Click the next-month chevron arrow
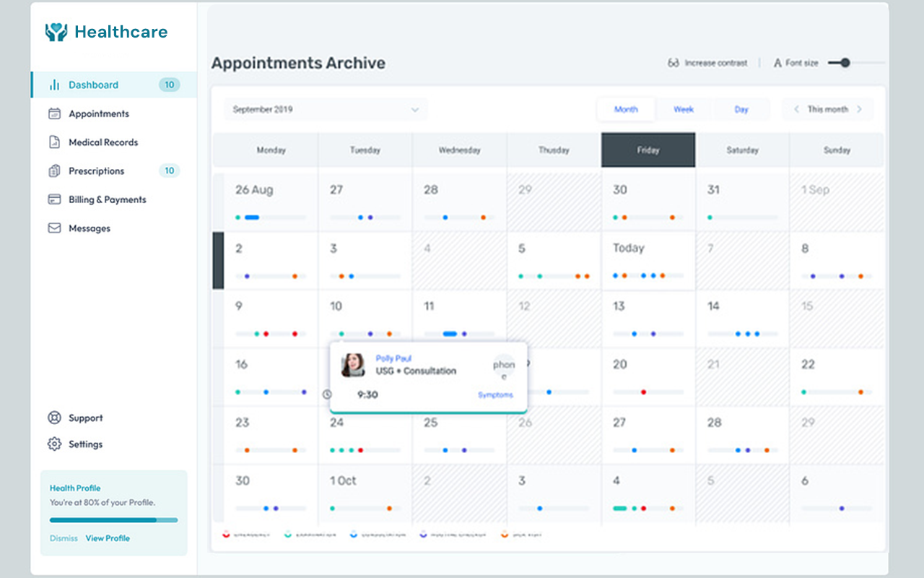 [x=859, y=109]
